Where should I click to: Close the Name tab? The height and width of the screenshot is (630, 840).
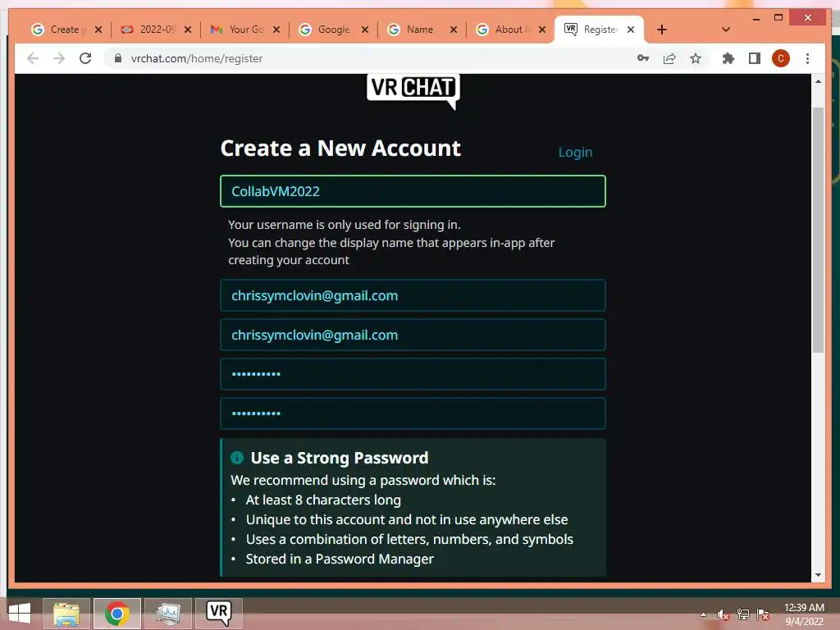(454, 30)
